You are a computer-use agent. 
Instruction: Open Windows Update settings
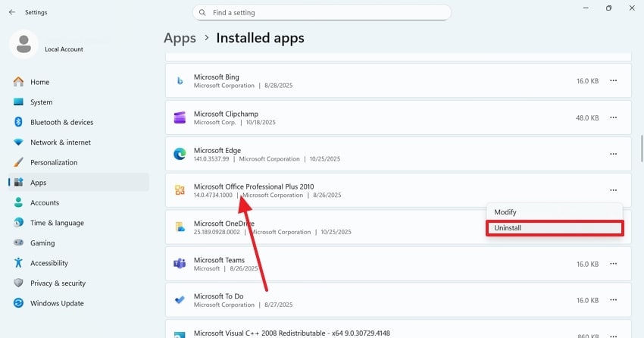coord(79,303)
